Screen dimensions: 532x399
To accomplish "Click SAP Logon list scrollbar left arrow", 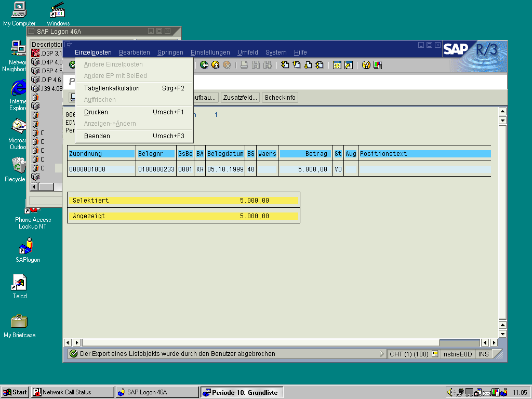I will (x=34, y=187).
